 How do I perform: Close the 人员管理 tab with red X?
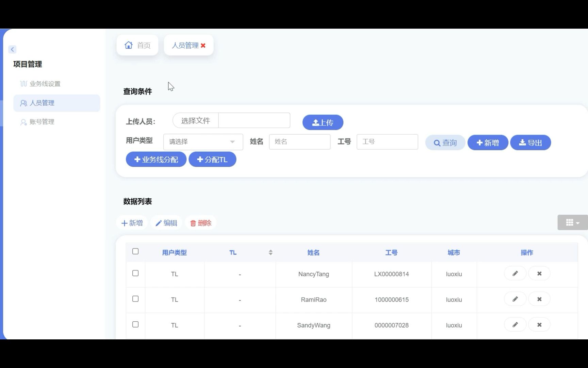coord(203,45)
